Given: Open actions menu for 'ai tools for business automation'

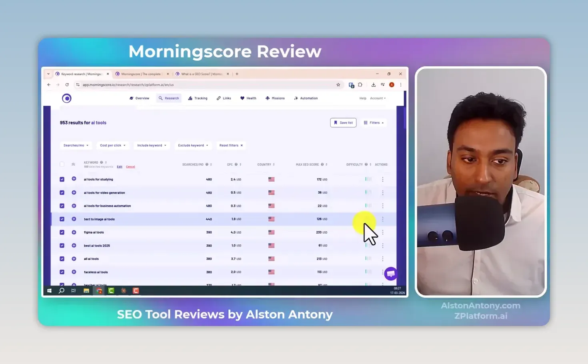Looking at the screenshot, I should click(x=383, y=206).
